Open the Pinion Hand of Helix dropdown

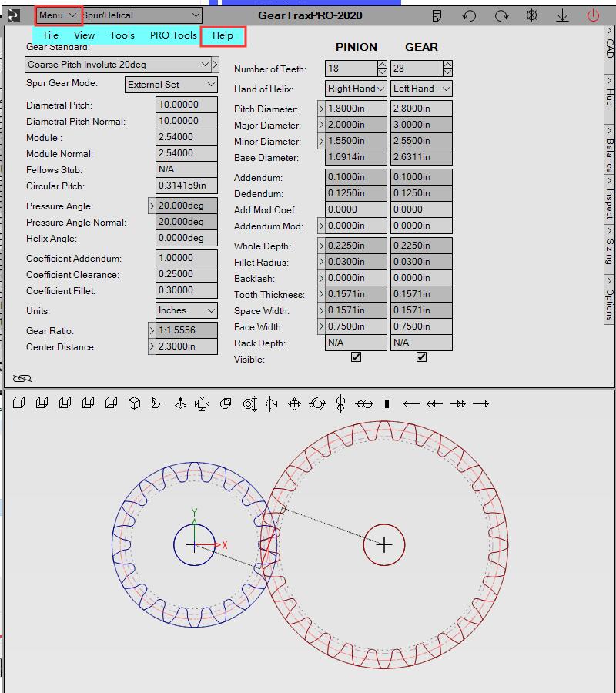click(x=356, y=89)
